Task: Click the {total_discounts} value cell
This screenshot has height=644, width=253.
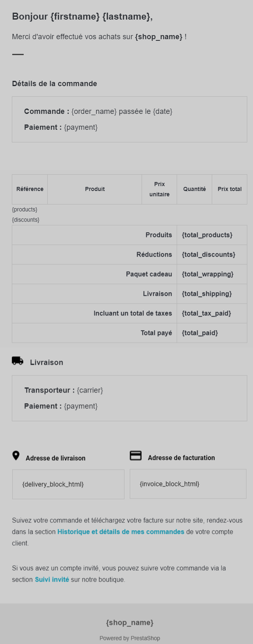Action: point(209,255)
